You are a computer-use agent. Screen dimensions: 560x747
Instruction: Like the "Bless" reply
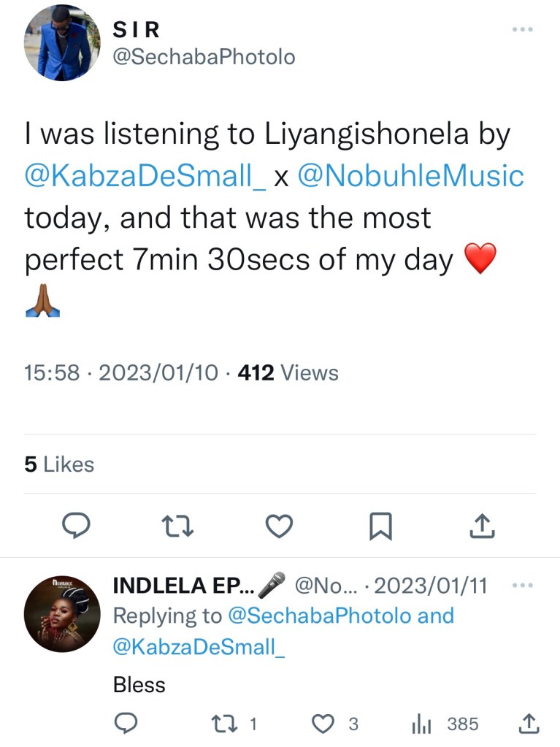pyautogui.click(x=322, y=724)
